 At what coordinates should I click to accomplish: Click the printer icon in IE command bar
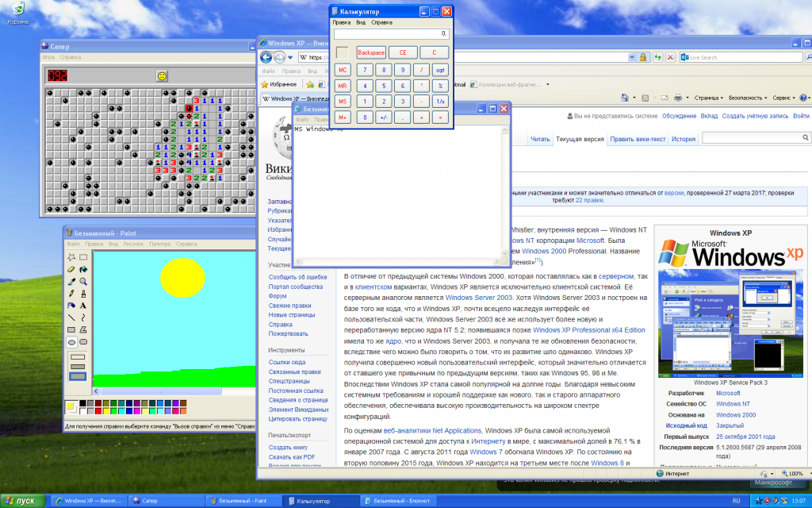[679, 98]
